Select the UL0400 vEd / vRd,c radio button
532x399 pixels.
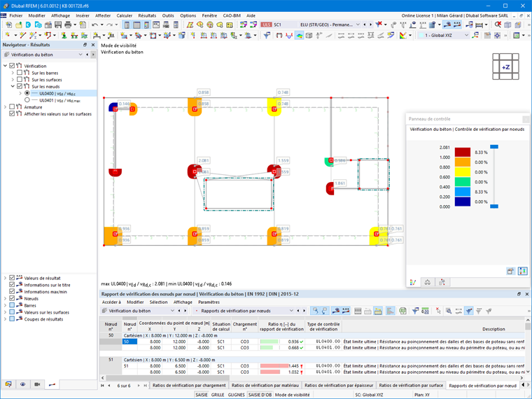point(27,93)
